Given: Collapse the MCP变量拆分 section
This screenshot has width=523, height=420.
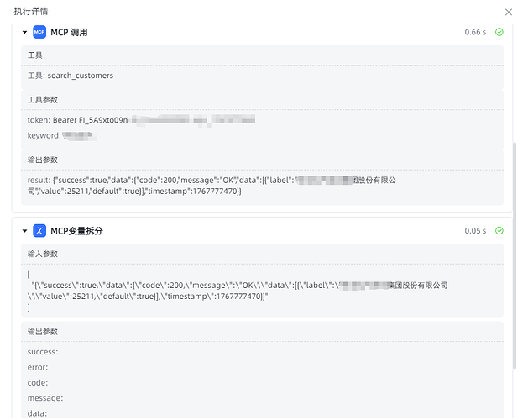Looking at the screenshot, I should pos(24,231).
